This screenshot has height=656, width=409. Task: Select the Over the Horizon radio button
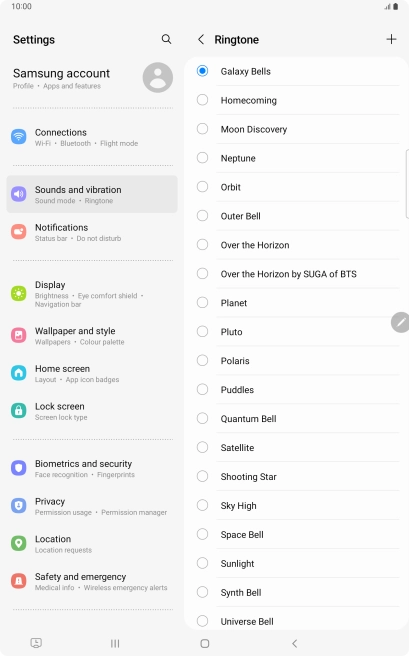(x=202, y=245)
